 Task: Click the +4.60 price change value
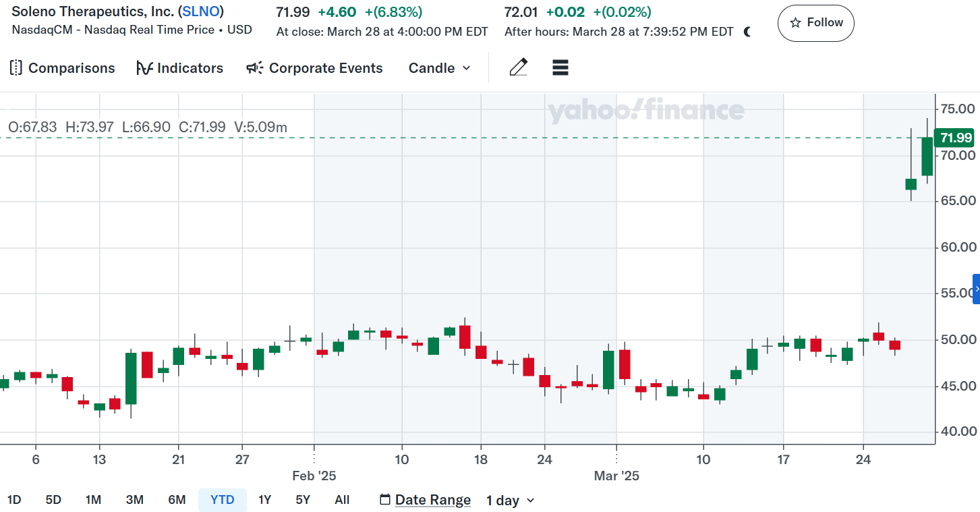337,11
